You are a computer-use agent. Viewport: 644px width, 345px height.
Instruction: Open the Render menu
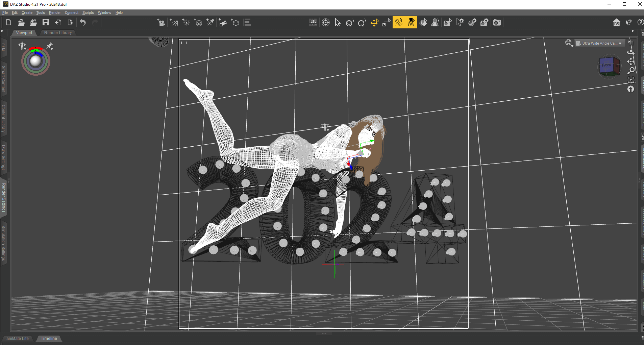pyautogui.click(x=55, y=13)
